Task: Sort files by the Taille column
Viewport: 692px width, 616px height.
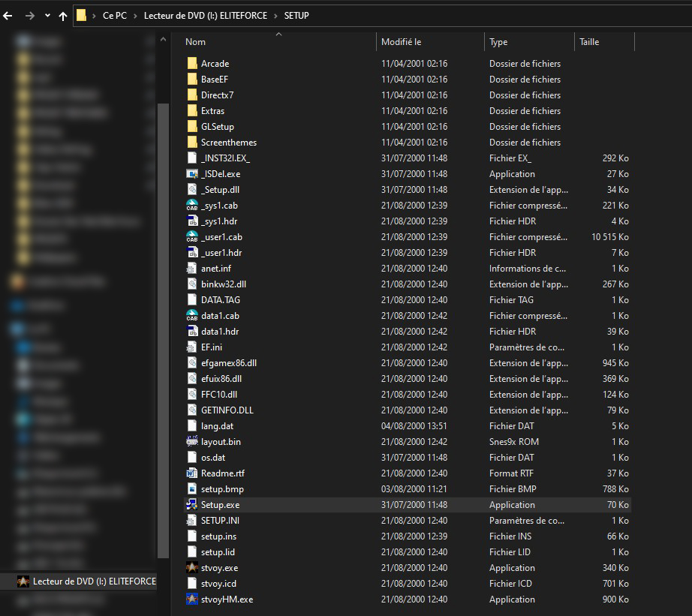Action: pyautogui.click(x=589, y=42)
